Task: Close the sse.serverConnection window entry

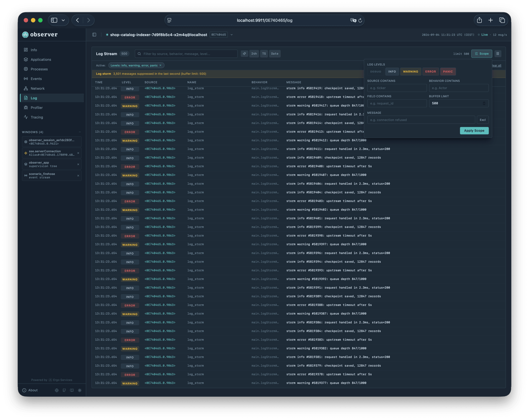Action: click(78, 153)
